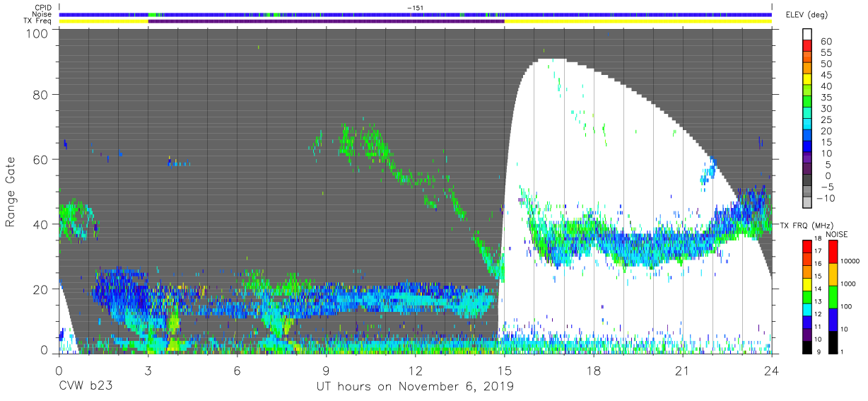Click the '18' tick on UT hours axis
The height and width of the screenshot is (401, 868).
point(593,371)
